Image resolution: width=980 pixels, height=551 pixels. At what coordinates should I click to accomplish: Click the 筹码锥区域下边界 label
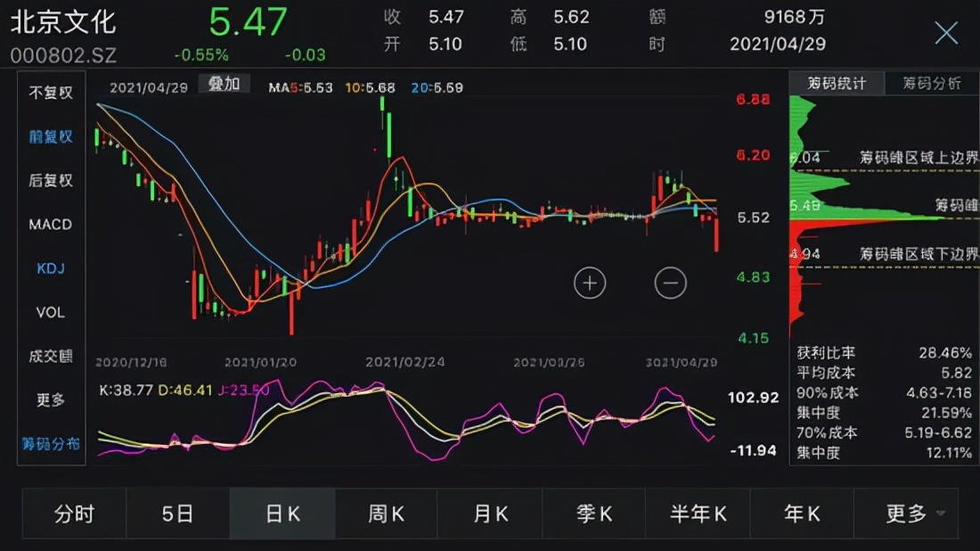[x=919, y=254]
